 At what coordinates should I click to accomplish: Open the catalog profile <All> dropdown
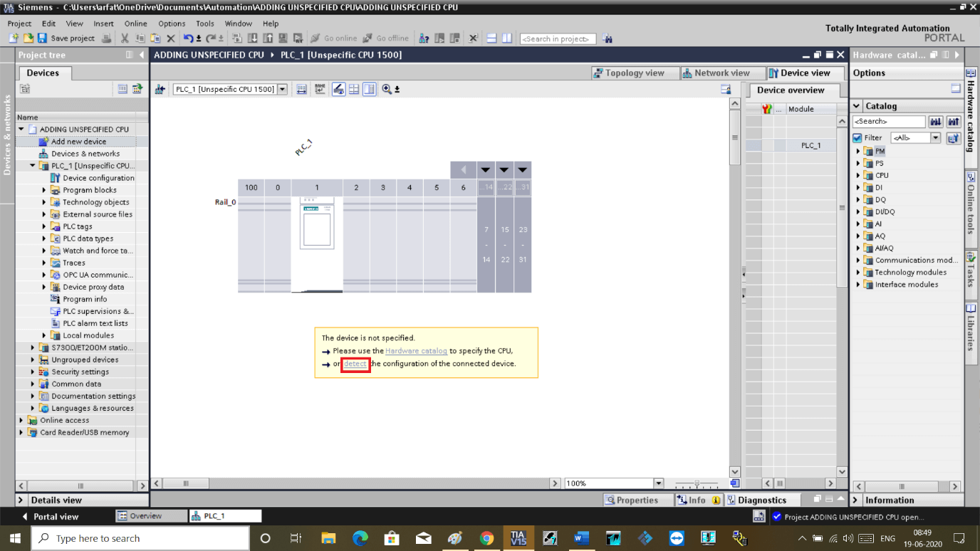[x=935, y=138]
